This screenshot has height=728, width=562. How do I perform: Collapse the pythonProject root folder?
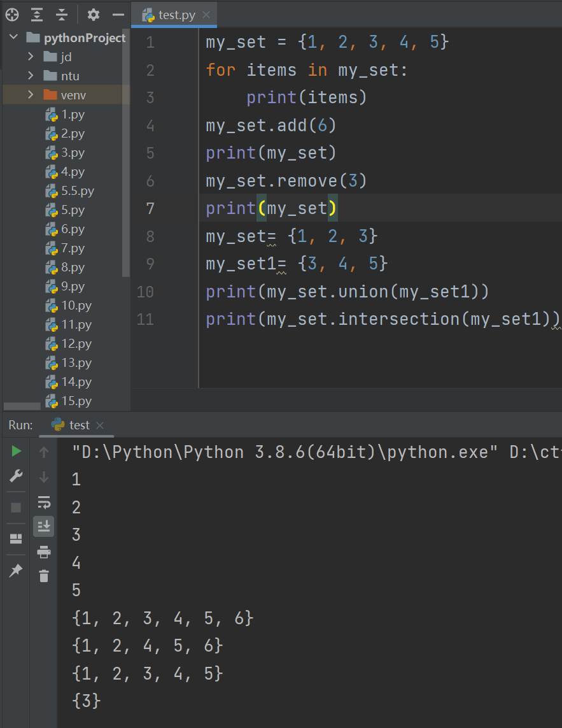pos(14,38)
